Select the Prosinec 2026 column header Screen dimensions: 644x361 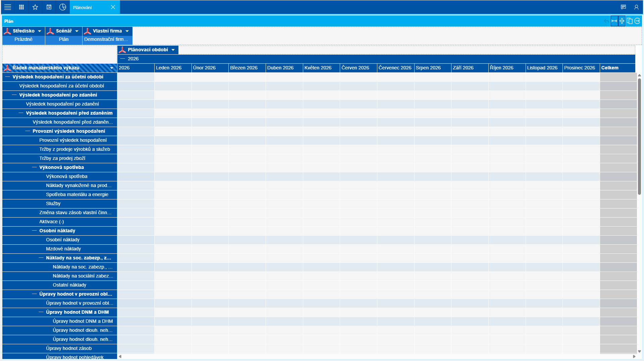(x=581, y=68)
